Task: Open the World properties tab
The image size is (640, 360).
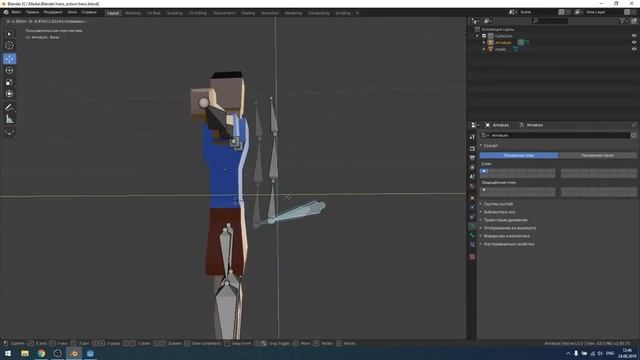Action: point(472,186)
